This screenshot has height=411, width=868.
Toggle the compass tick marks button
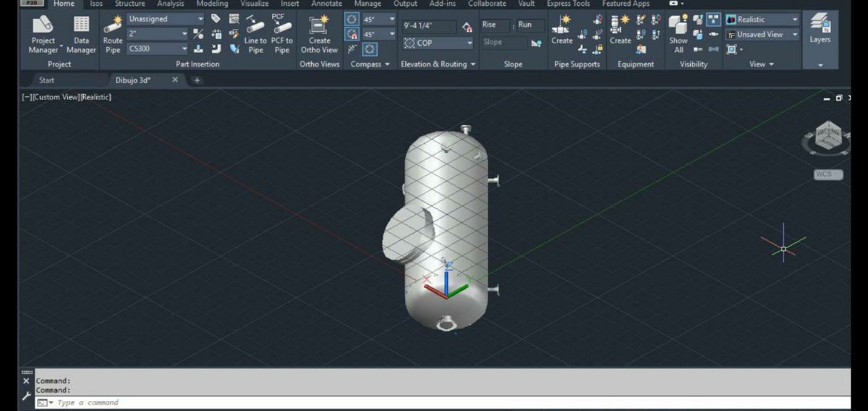(x=352, y=49)
